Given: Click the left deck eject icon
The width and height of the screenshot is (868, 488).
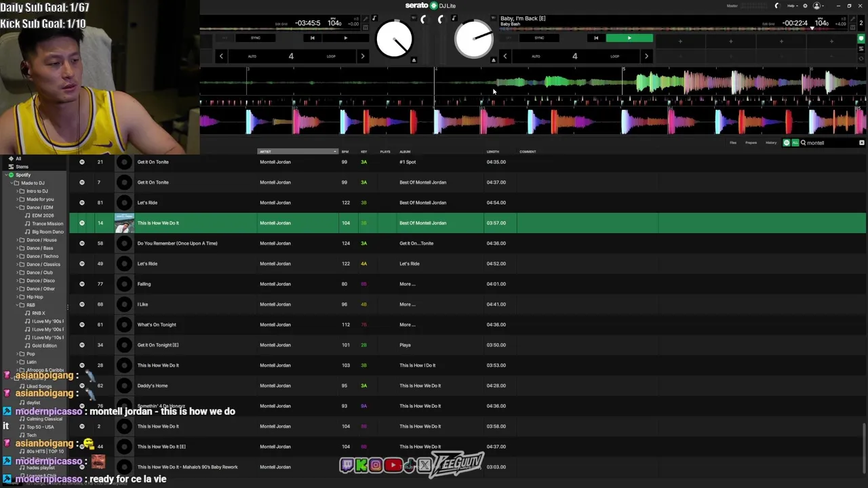Looking at the screenshot, I should click(x=414, y=60).
